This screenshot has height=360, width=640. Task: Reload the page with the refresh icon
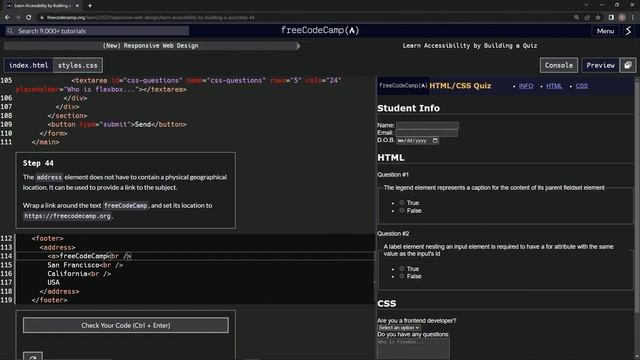coord(29,18)
